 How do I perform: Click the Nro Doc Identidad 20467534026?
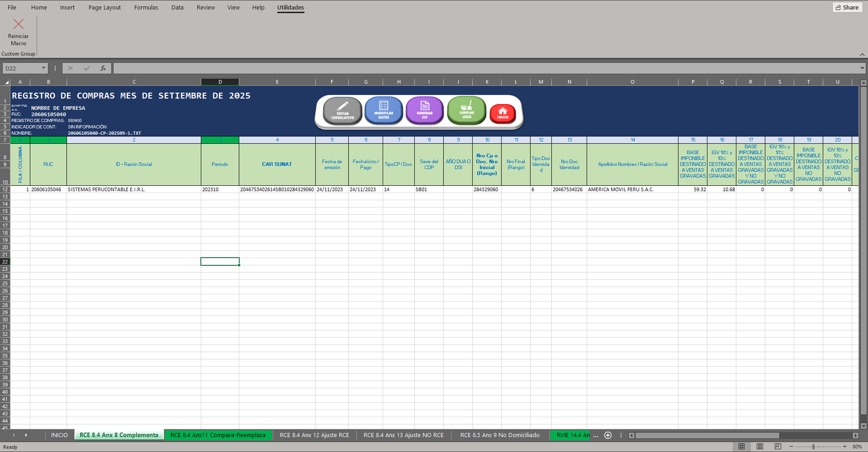pyautogui.click(x=569, y=189)
